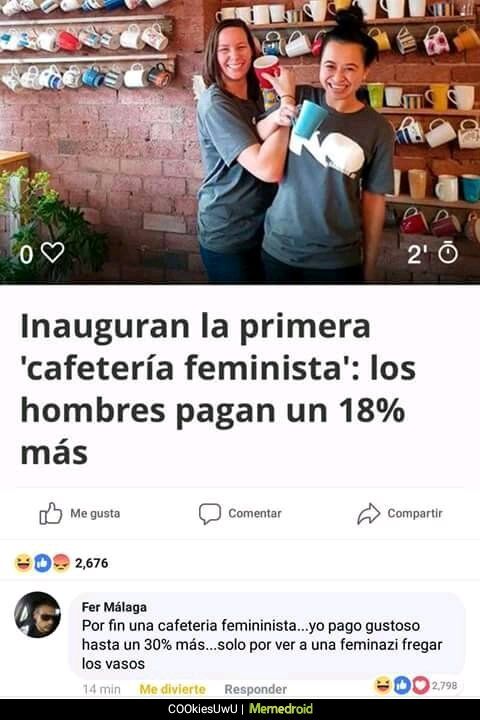Click the angry emoji in post reactions
Screen dimensions: 480x720
(x=61, y=563)
